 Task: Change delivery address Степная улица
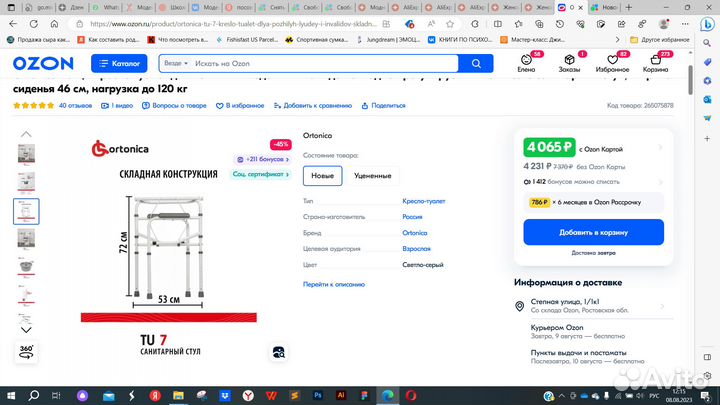tap(593, 306)
